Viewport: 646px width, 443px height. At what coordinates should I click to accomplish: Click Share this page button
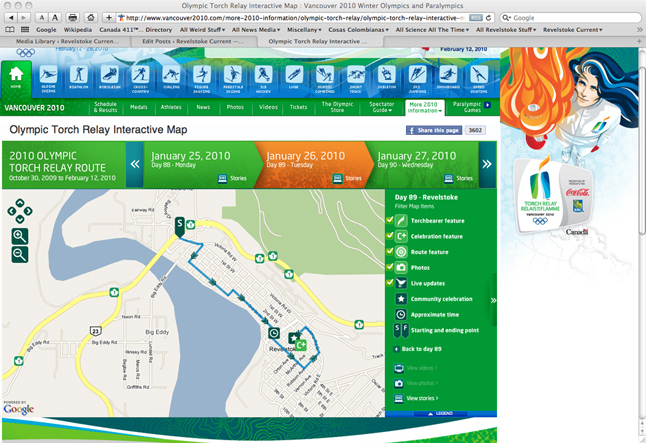434,130
